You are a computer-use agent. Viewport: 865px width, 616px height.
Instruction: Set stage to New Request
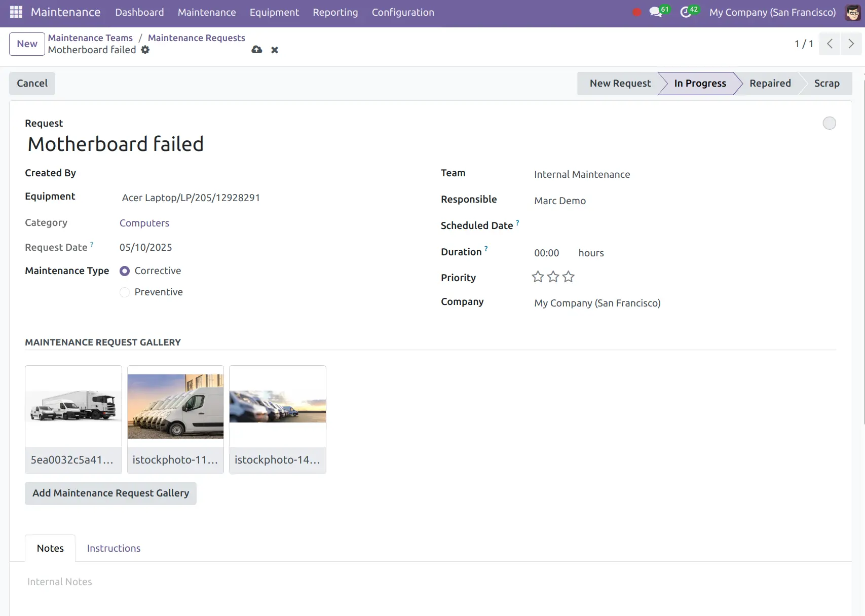tap(620, 83)
